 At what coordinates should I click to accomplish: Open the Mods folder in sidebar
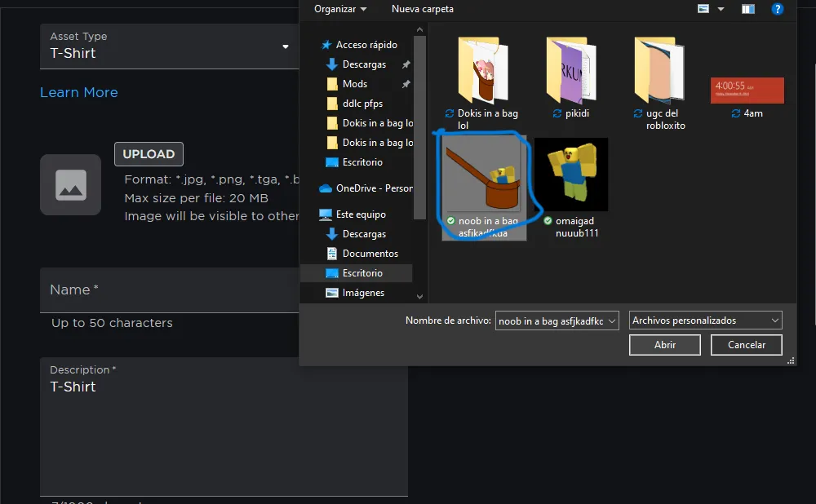click(354, 84)
